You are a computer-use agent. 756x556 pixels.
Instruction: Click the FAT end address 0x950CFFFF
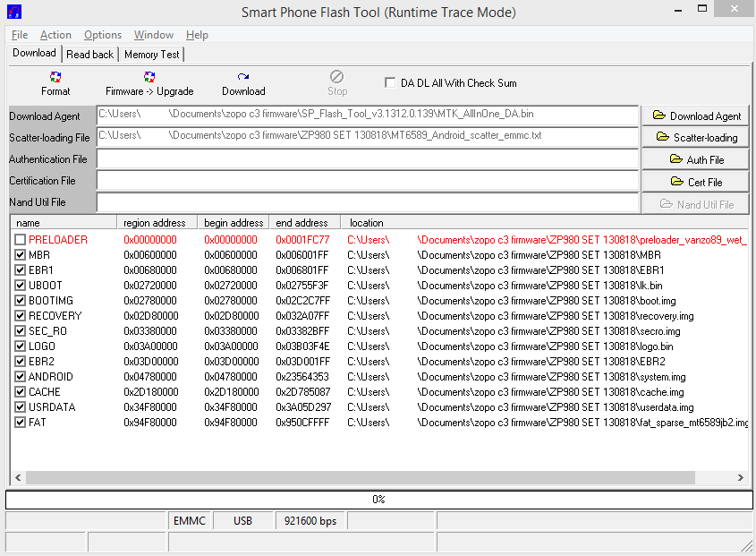click(302, 423)
